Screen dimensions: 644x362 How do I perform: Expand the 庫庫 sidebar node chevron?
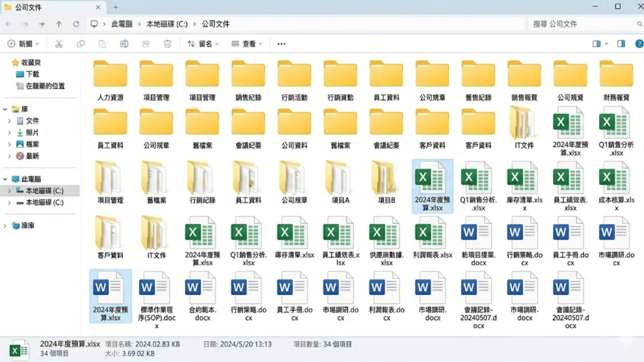[5, 226]
